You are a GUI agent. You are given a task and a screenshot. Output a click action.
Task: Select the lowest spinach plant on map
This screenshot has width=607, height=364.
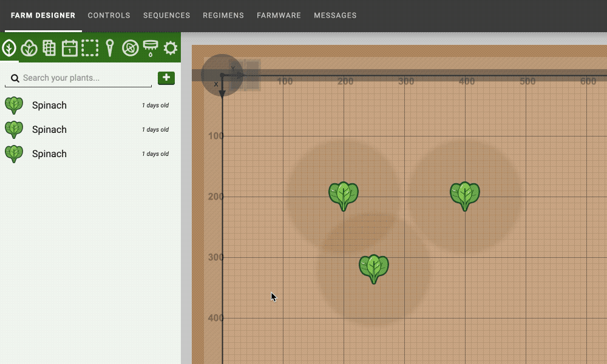374,268
